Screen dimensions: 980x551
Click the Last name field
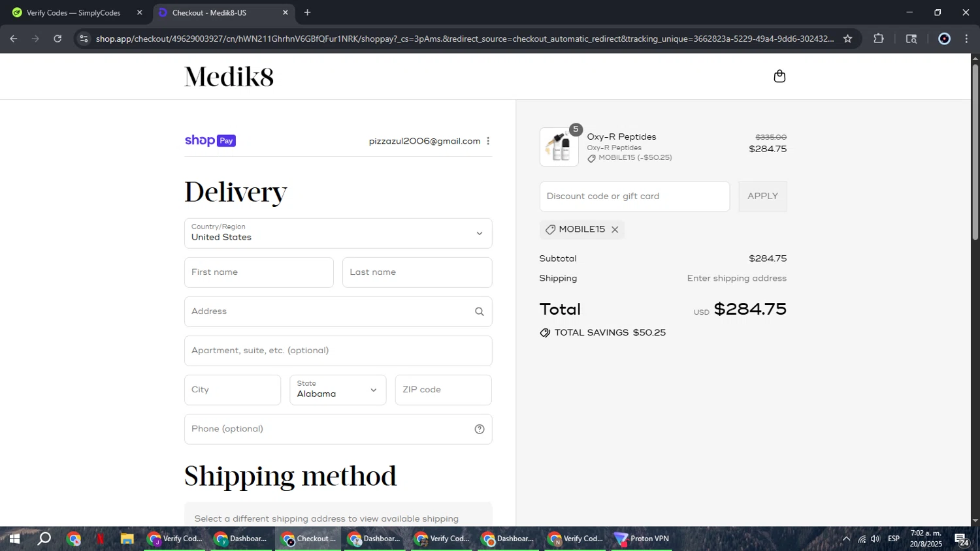417,273
